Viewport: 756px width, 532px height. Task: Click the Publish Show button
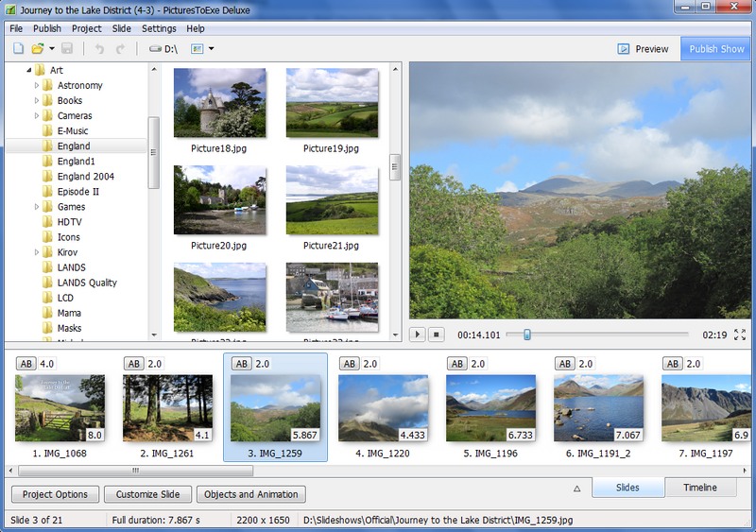(716, 49)
